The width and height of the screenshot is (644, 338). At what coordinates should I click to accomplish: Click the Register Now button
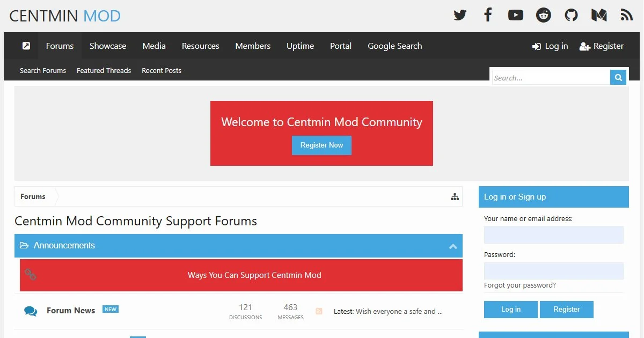pos(321,145)
